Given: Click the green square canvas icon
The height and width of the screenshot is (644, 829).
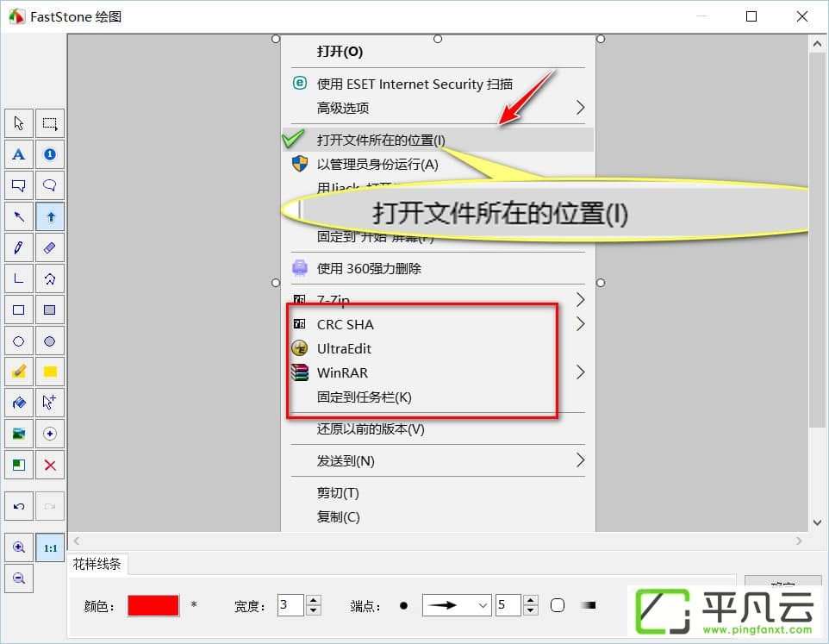Looking at the screenshot, I should point(18,466).
